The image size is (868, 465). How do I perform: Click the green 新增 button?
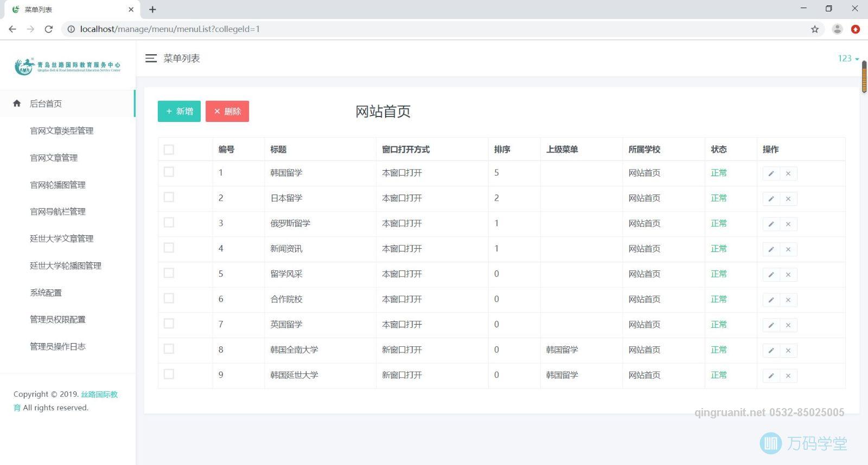coord(179,111)
